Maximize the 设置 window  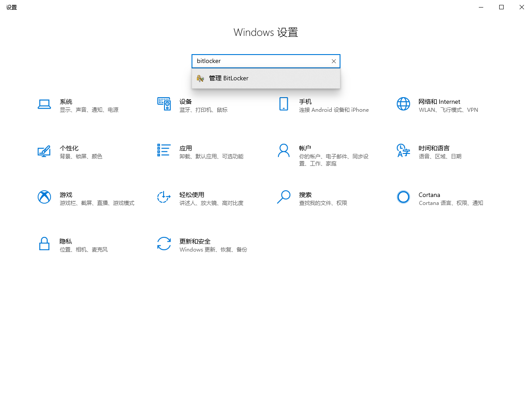point(501,7)
